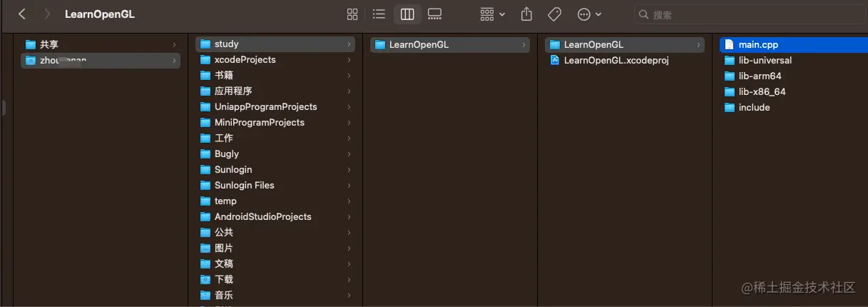Select the 共享 shared folder
The image size is (868, 307).
pos(49,45)
